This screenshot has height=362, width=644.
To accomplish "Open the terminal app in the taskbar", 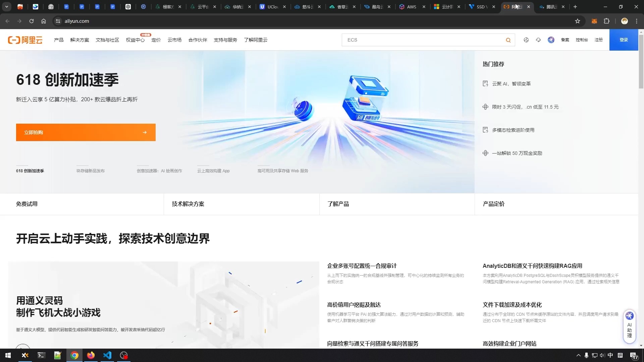I will coord(41,355).
